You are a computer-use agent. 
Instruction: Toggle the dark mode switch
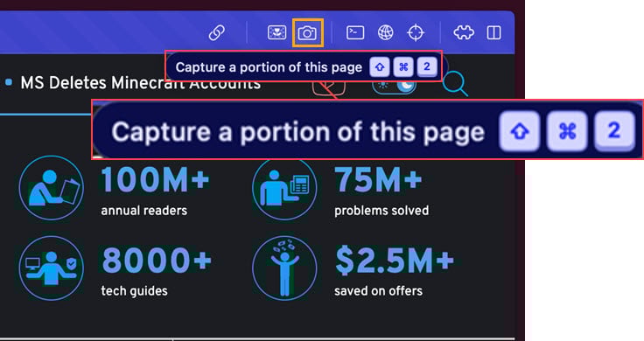click(395, 86)
